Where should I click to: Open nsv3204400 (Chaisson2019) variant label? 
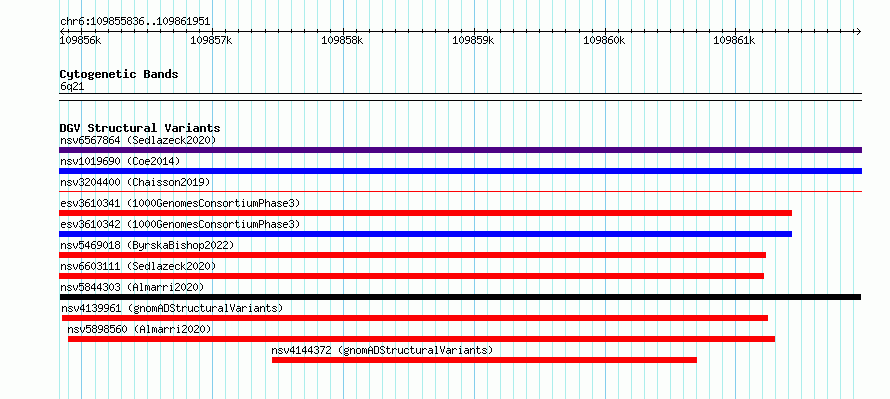click(x=135, y=182)
